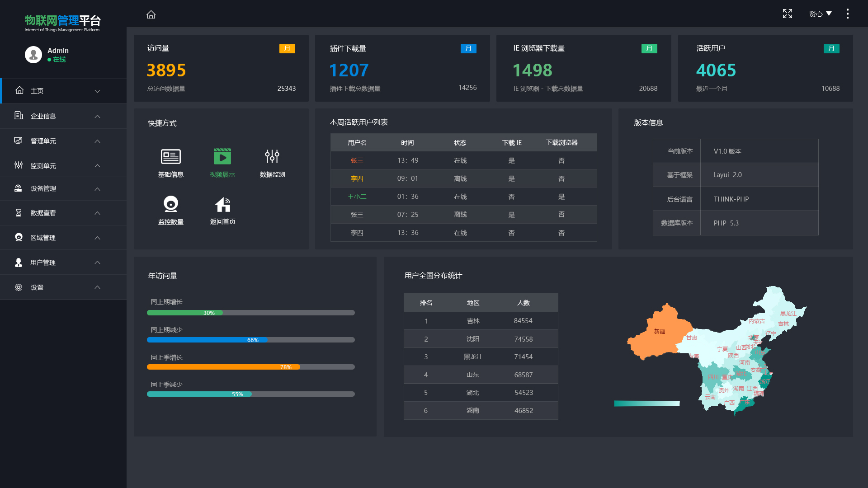Image resolution: width=868 pixels, height=488 pixels.
Task: Expand the 管理单元 menu chevron
Action: [x=97, y=141]
